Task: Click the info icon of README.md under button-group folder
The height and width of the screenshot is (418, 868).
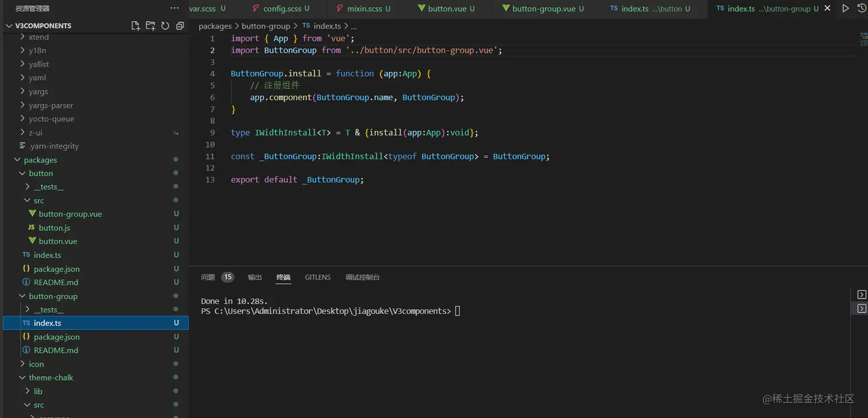Action: pyautogui.click(x=26, y=350)
